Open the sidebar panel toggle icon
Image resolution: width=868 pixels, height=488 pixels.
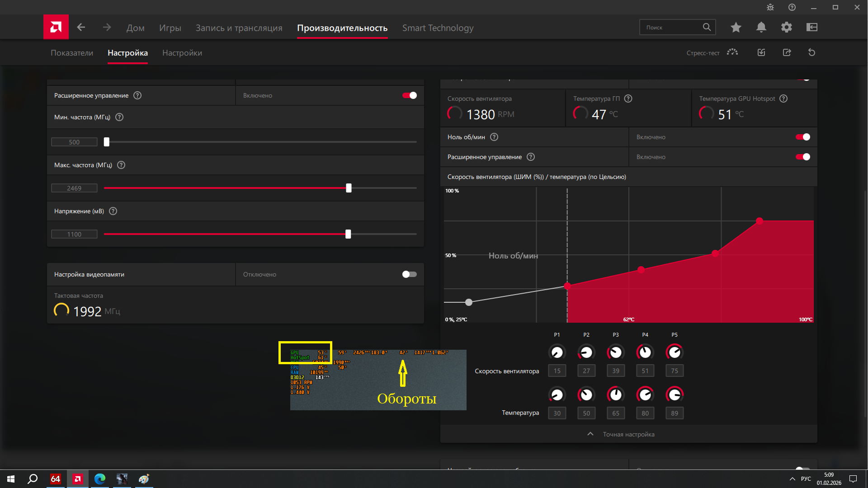(812, 28)
